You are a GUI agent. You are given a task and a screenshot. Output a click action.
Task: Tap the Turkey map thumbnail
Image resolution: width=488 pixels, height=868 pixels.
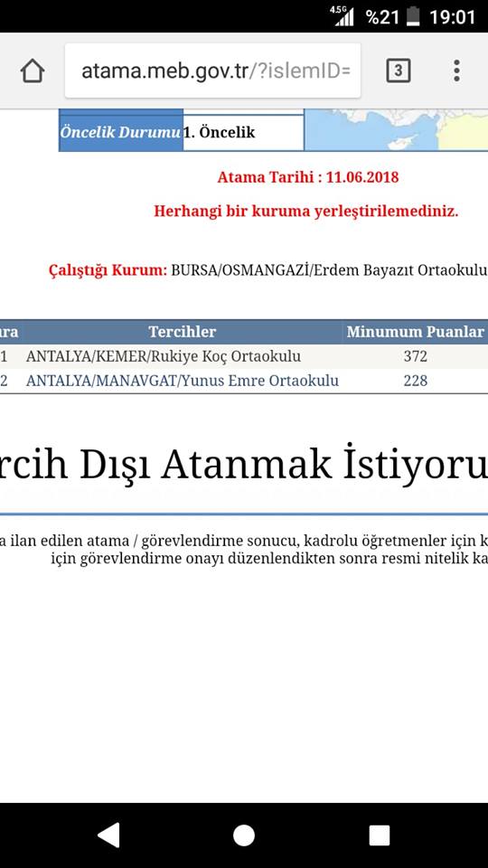396,130
